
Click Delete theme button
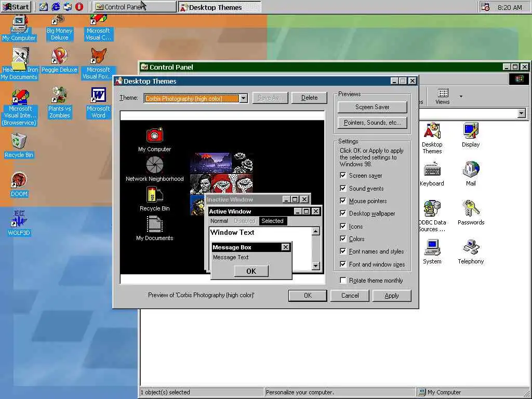[x=309, y=98]
